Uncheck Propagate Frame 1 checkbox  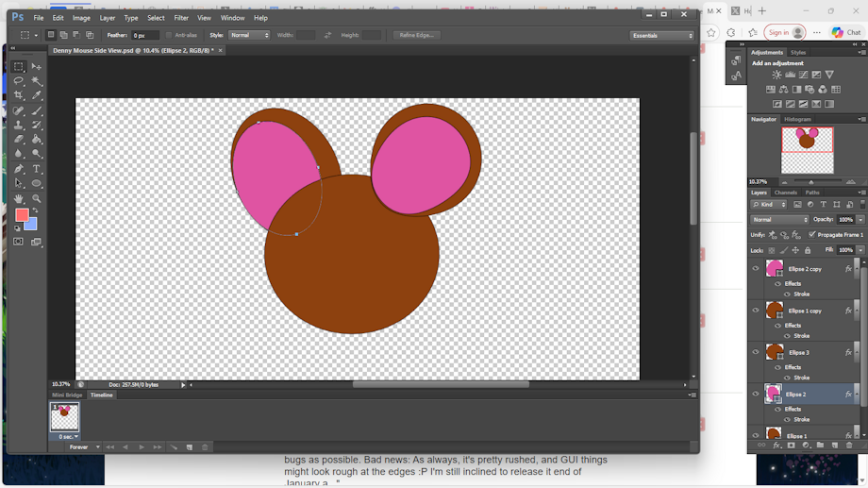click(x=811, y=234)
